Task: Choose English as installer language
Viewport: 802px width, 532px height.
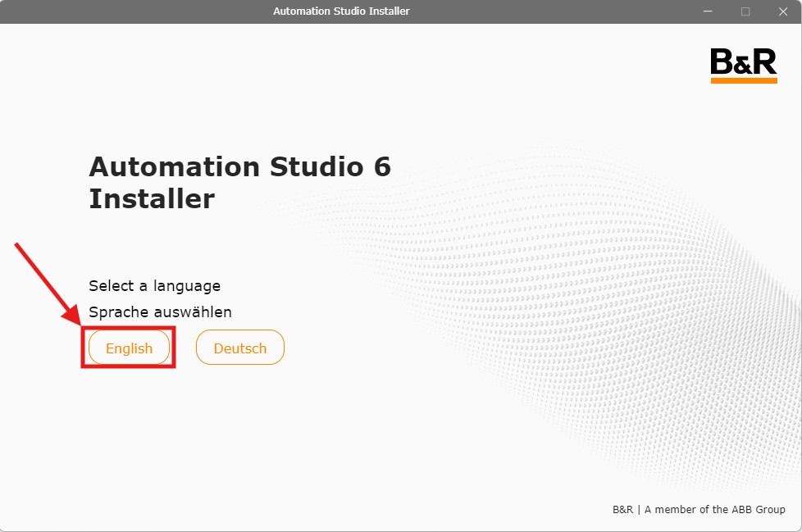Action: (x=129, y=348)
